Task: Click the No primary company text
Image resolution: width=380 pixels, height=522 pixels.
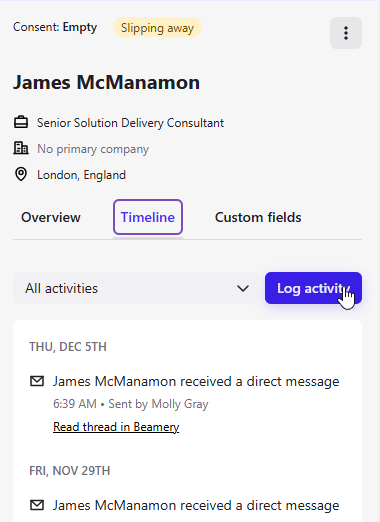Action: (x=93, y=149)
